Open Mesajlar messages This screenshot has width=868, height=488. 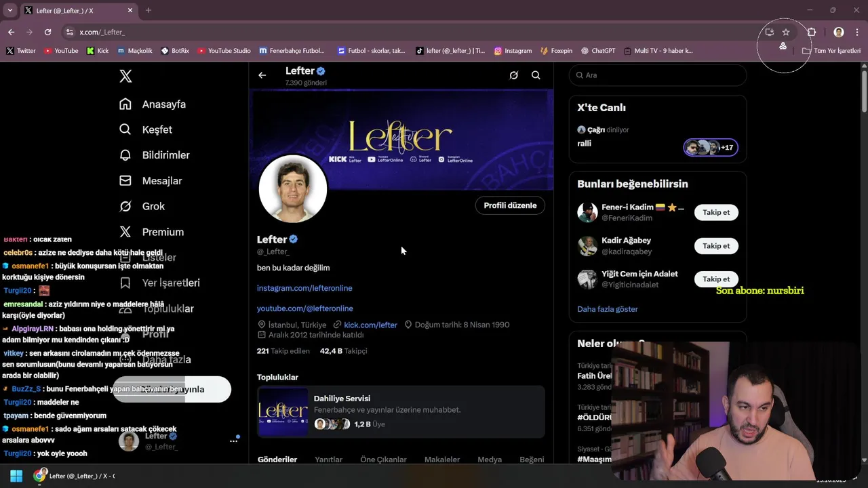coord(151,181)
